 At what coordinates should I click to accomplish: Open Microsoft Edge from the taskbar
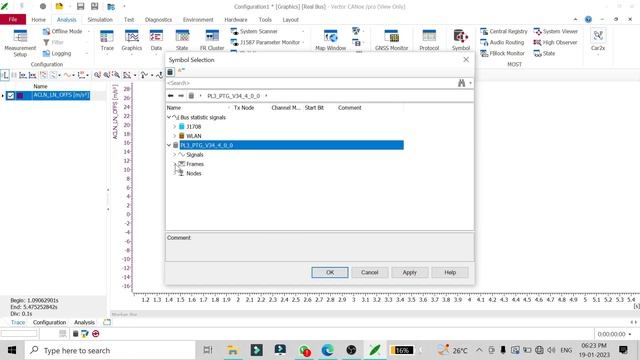click(x=327, y=350)
